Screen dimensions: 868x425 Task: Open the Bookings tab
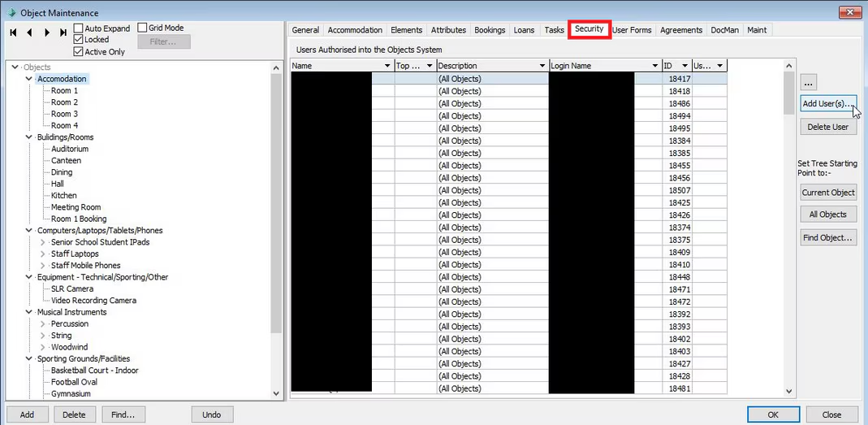point(490,30)
